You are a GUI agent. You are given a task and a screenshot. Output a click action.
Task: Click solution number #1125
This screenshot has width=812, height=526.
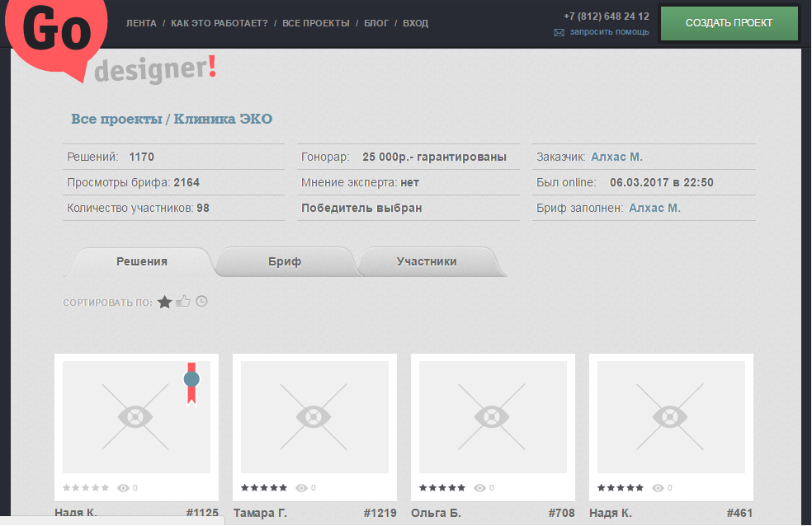point(202,513)
